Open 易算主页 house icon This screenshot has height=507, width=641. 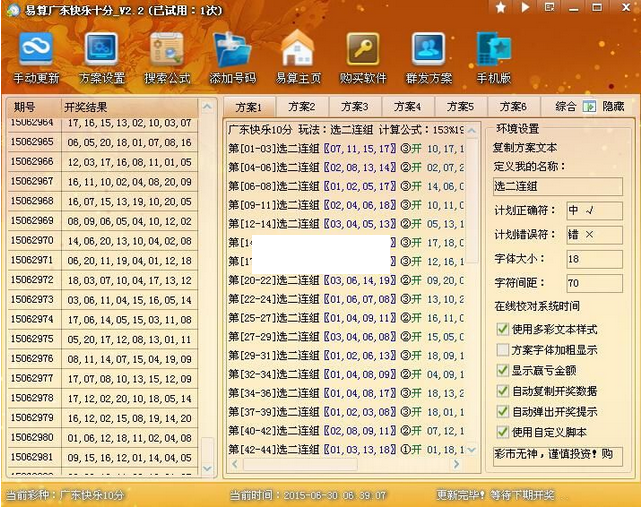[x=298, y=48]
